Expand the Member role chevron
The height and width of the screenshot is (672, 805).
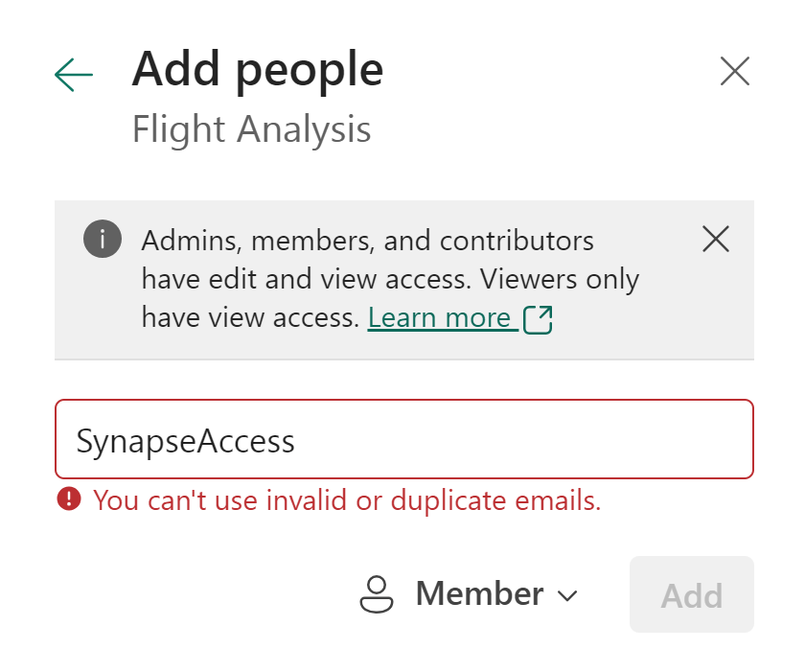[x=567, y=595]
